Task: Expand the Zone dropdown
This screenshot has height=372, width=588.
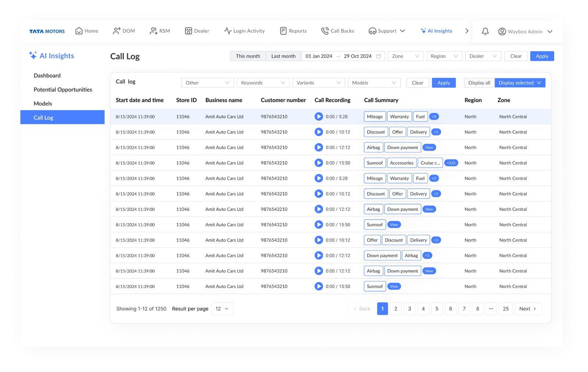Action: [x=405, y=56]
